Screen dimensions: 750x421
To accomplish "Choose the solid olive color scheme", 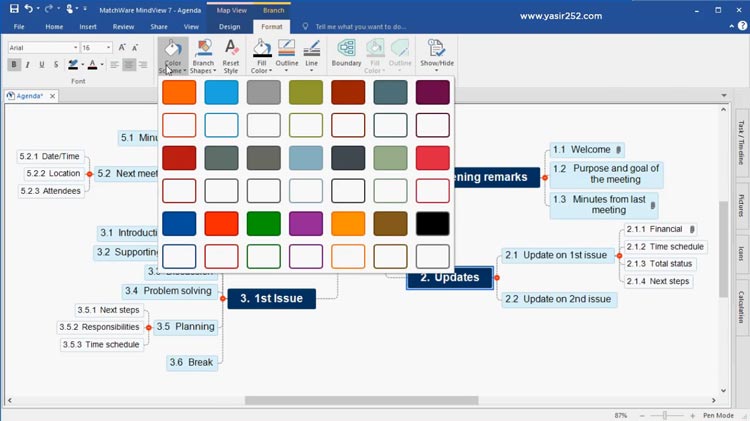I will pos(306,92).
